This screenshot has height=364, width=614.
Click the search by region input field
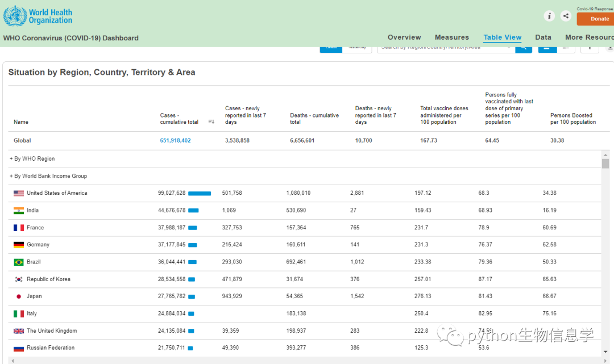[446, 49]
